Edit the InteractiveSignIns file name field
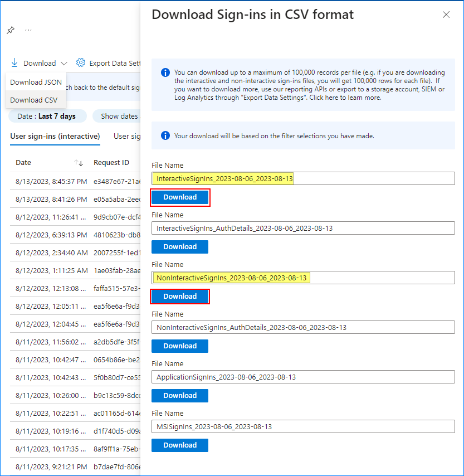The width and height of the screenshot is (464, 476). tap(303, 178)
